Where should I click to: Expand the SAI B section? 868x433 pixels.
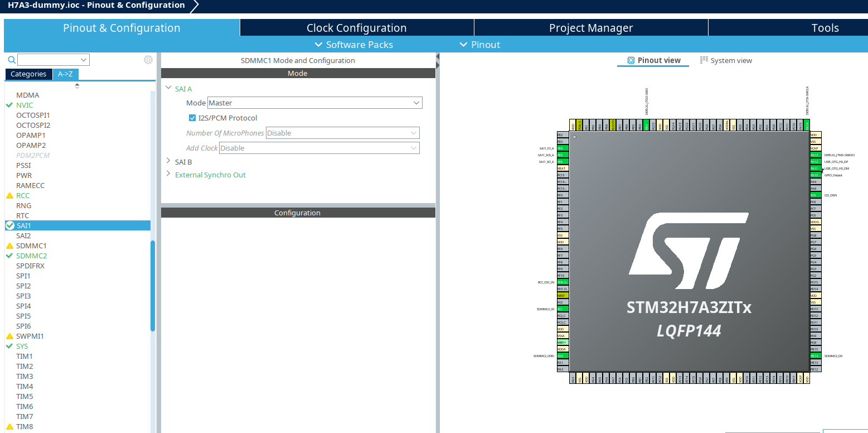click(x=168, y=161)
